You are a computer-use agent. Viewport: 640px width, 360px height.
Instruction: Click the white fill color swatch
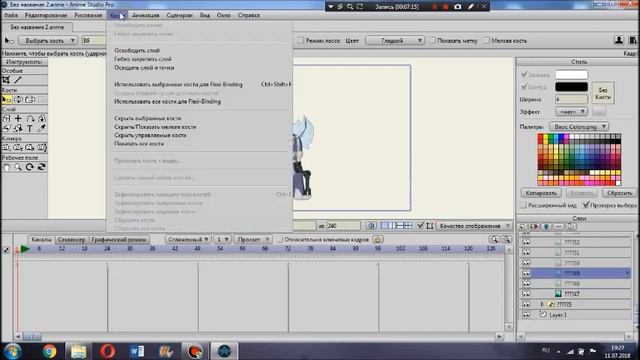(x=571, y=75)
